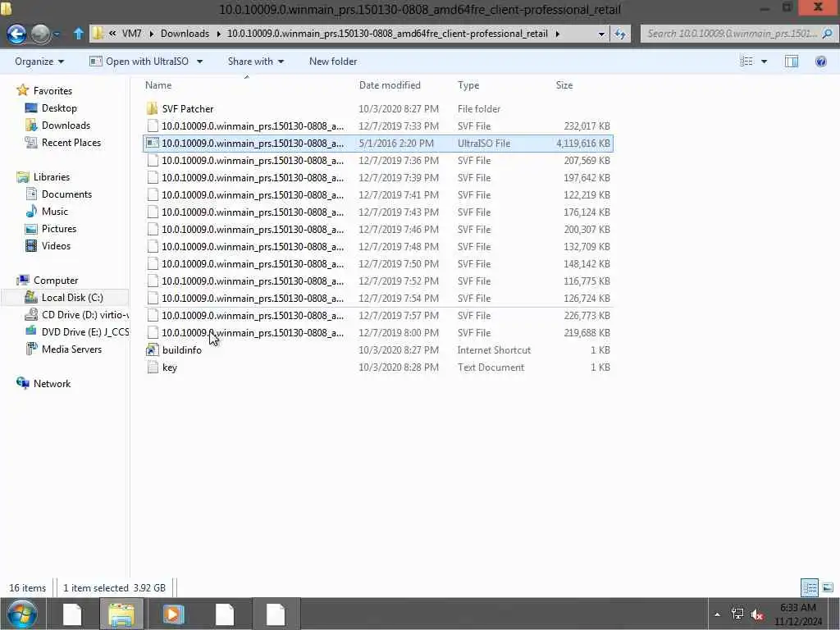
Task: Switch to large icons view in status bar
Action: [x=827, y=587]
